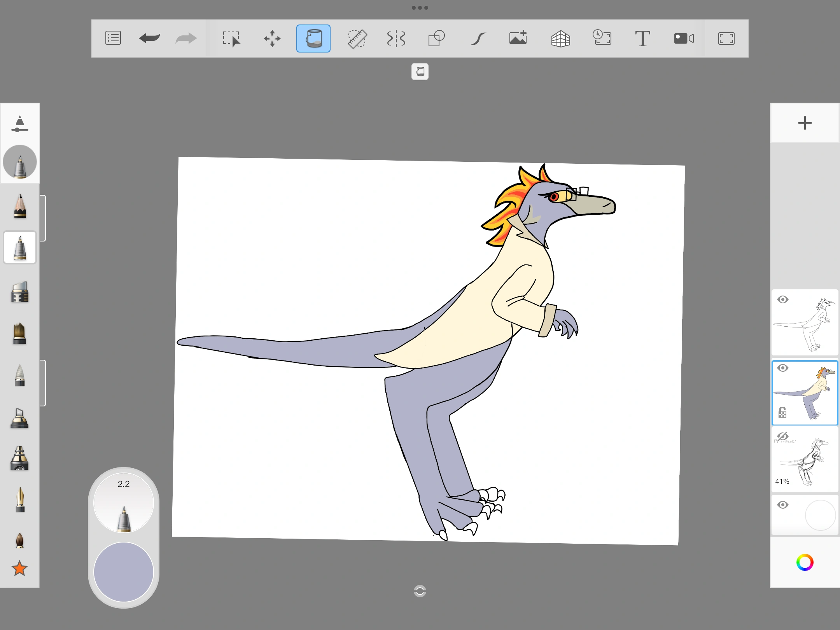Toggle visibility of the colored layer
840x630 pixels.
click(783, 368)
